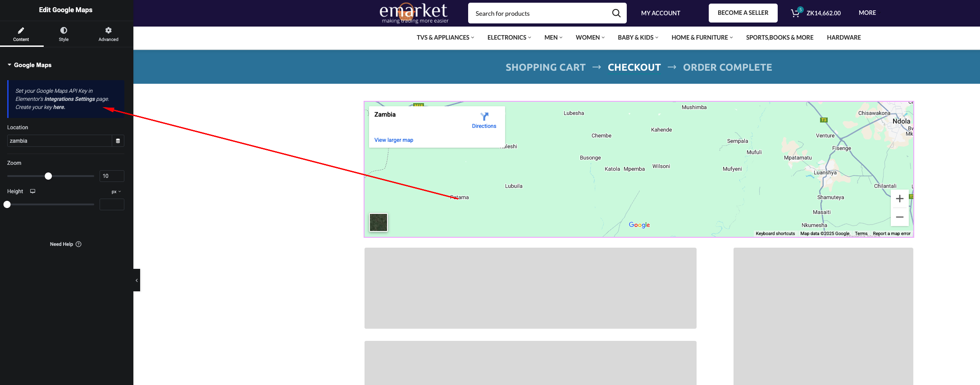The height and width of the screenshot is (385, 980).
Task: Focus the Location input field
Action: click(x=59, y=141)
